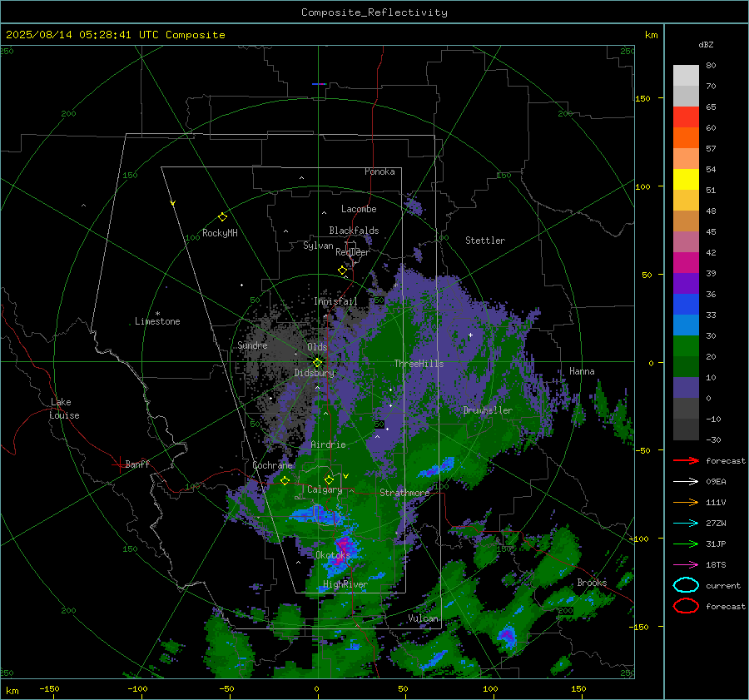This screenshot has width=749, height=700.
Task: Click the Calgary city label
Action: 325,489
